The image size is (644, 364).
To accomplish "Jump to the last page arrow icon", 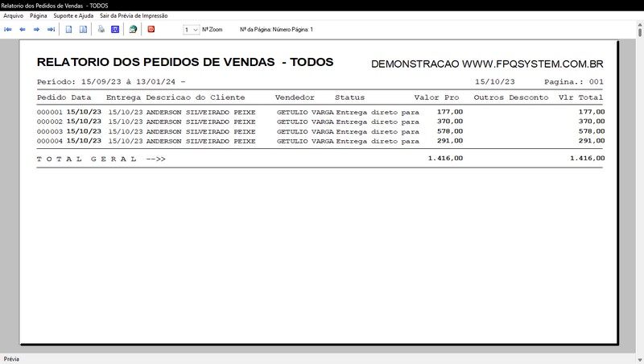I will (x=51, y=29).
